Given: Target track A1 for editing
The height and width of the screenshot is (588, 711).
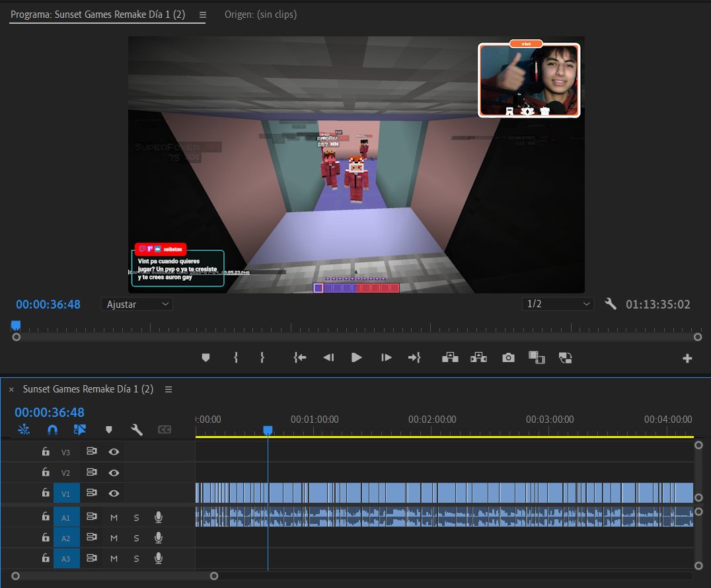Looking at the screenshot, I should (x=66, y=517).
